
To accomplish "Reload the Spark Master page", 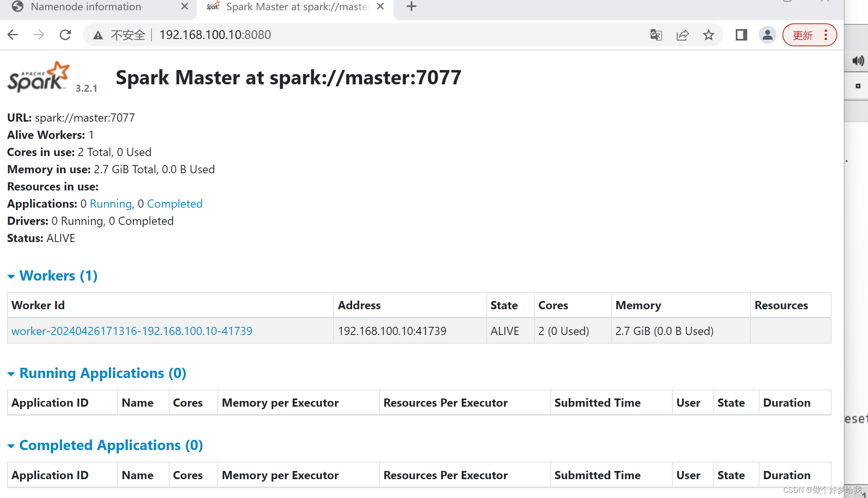I will [x=65, y=35].
